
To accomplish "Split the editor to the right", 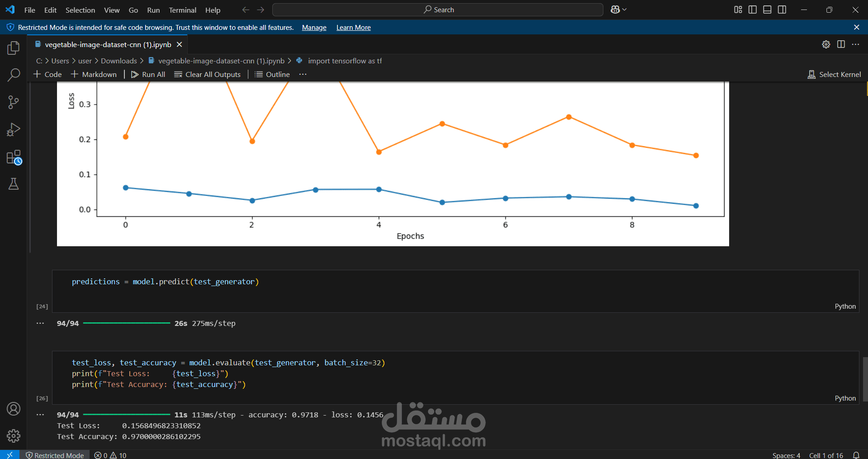I will (841, 44).
